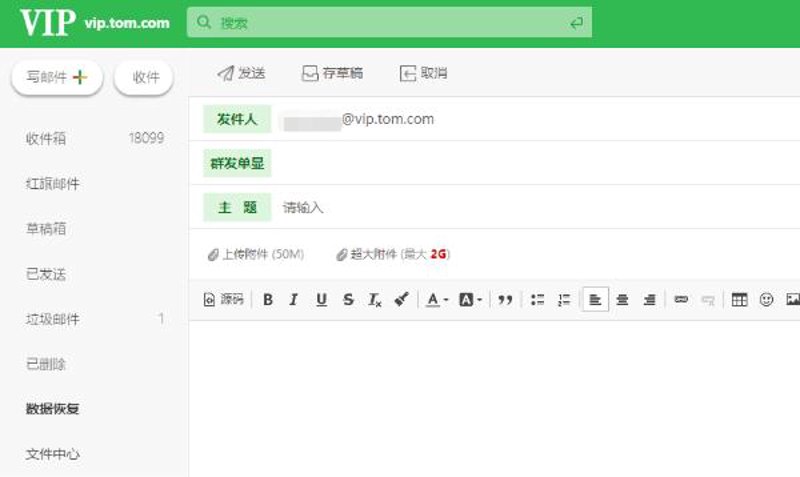This screenshot has height=477, width=800.
Task: Insert a bulleted list
Action: (x=537, y=299)
